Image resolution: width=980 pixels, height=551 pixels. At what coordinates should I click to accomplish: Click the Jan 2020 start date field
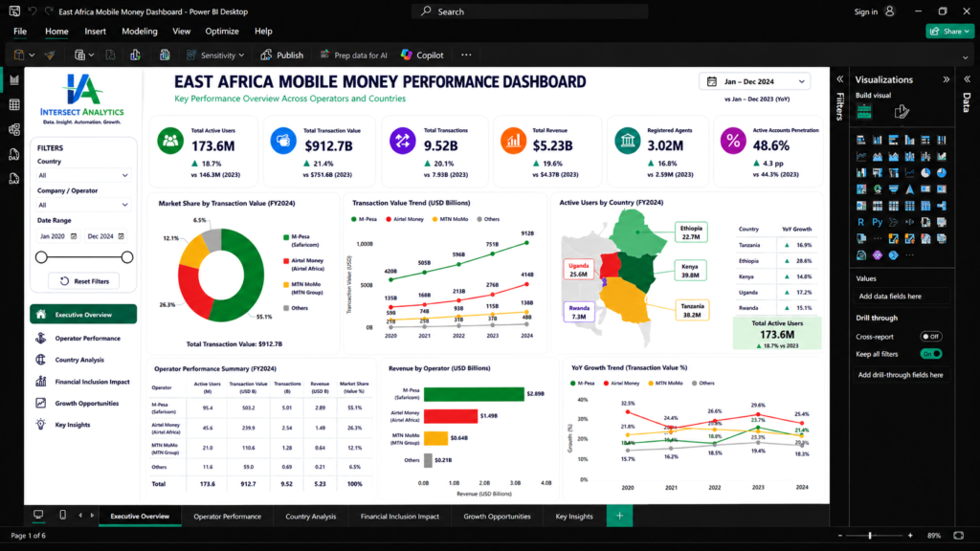[x=57, y=236]
